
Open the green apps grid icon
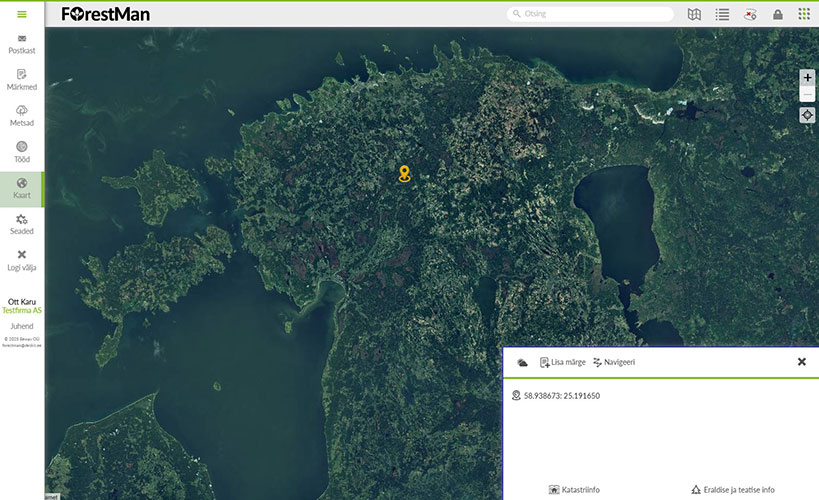pyautogui.click(x=804, y=14)
